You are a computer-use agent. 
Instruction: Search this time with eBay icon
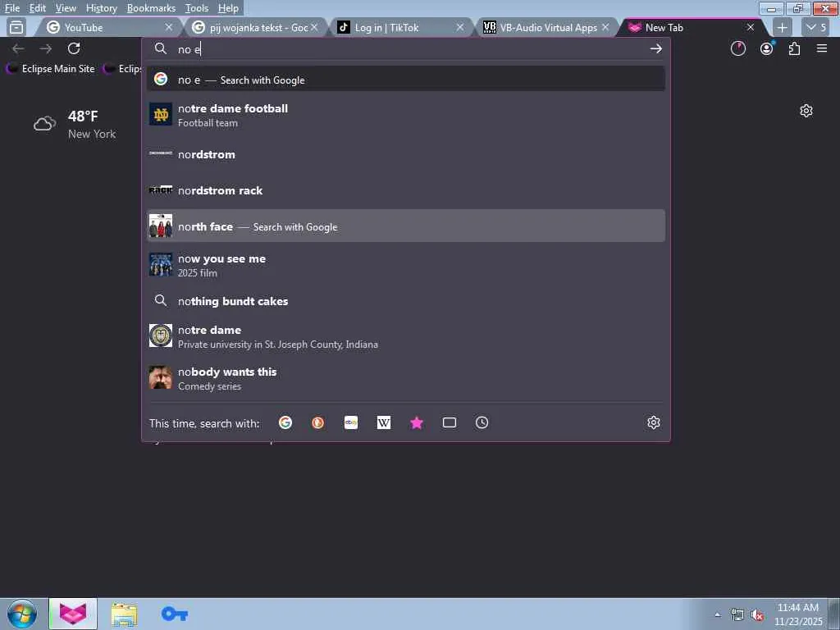[x=351, y=422]
